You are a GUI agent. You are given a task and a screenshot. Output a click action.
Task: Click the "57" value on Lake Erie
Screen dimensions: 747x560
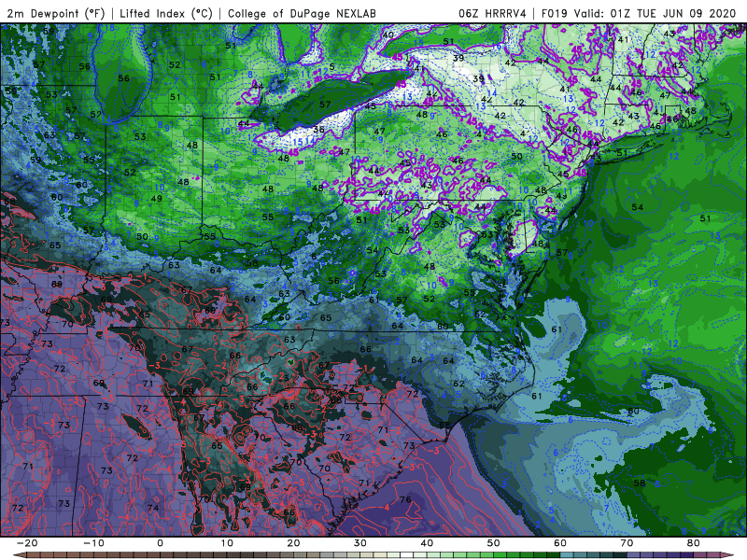(x=325, y=105)
